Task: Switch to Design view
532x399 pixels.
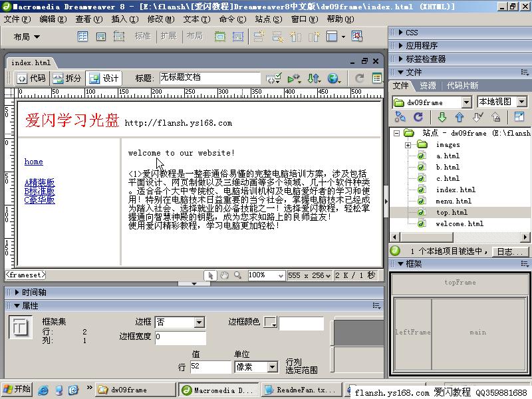Action: coord(104,78)
